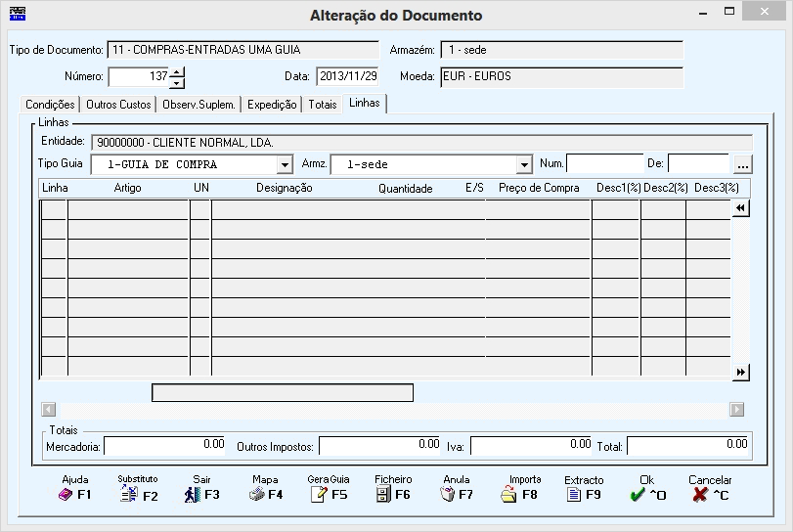
Task: Click the Entidade CLIENTE NORMAL field
Action: click(421, 143)
